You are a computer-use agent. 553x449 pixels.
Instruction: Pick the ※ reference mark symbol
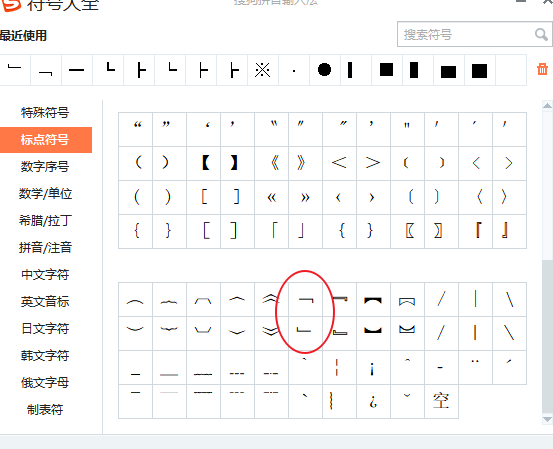(263, 69)
